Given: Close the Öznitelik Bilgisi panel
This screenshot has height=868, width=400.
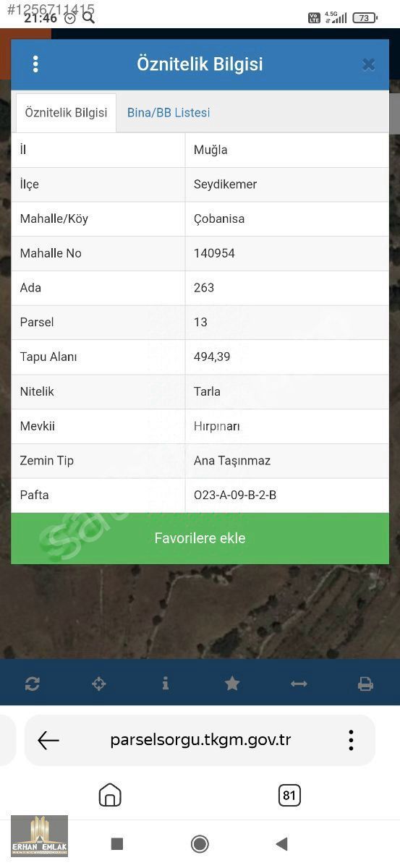Looking at the screenshot, I should pos(368,64).
